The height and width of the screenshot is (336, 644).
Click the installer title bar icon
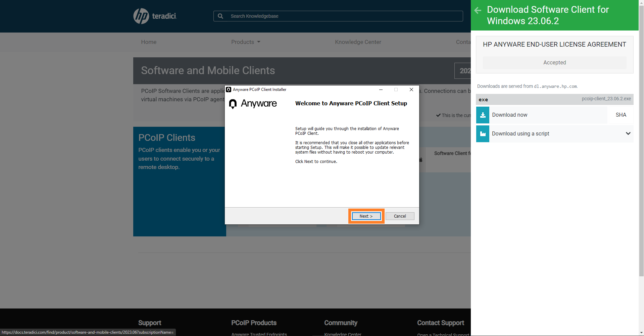pos(229,90)
